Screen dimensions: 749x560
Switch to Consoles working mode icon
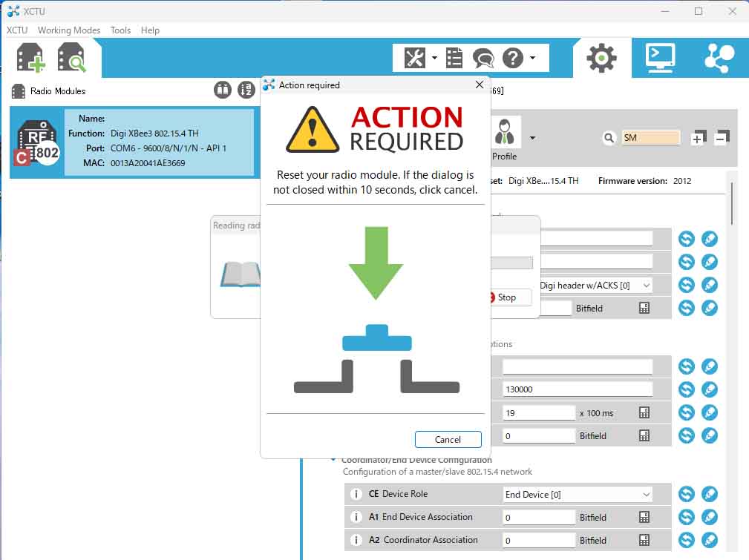click(660, 58)
